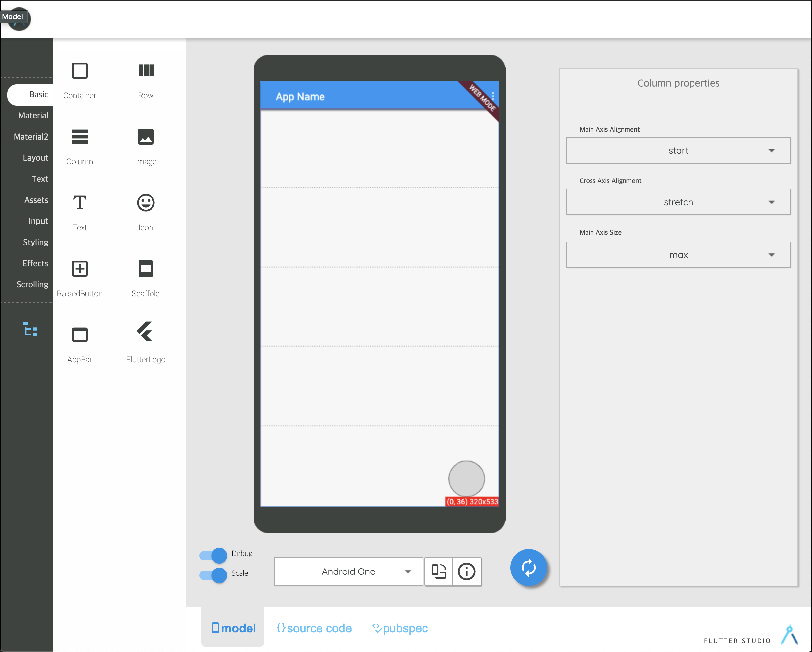The height and width of the screenshot is (652, 812).
Task: Open the Material widget category
Action: point(33,115)
